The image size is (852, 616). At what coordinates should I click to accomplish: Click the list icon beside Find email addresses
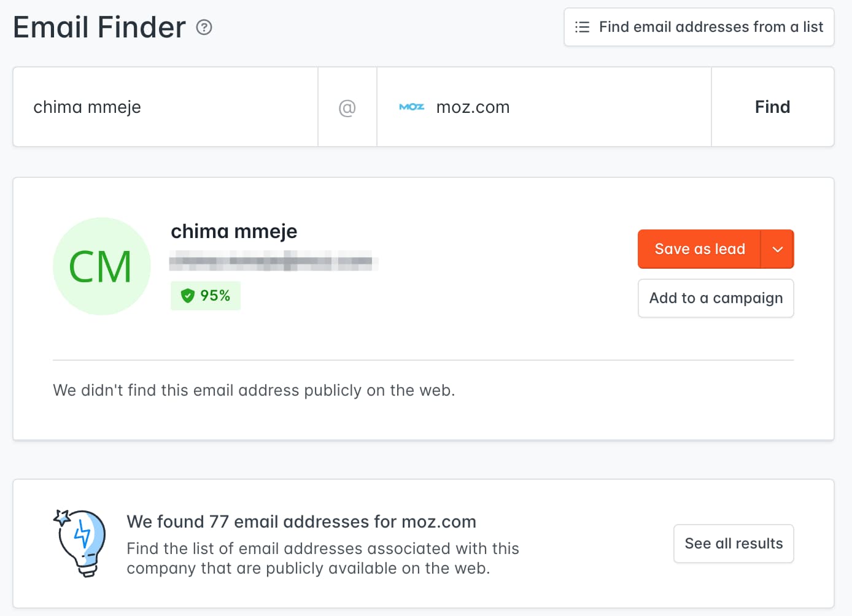coord(582,27)
